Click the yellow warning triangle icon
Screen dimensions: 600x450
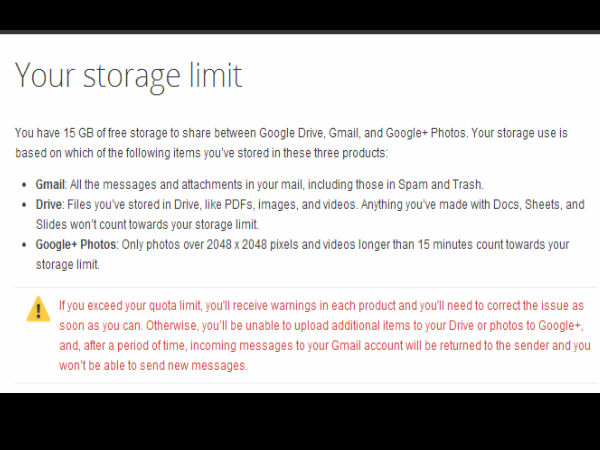point(38,309)
